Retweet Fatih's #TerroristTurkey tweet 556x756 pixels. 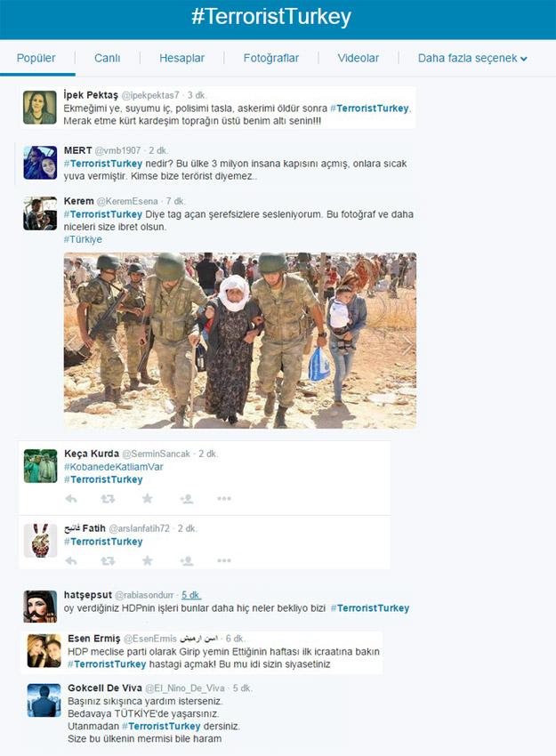pos(108,560)
